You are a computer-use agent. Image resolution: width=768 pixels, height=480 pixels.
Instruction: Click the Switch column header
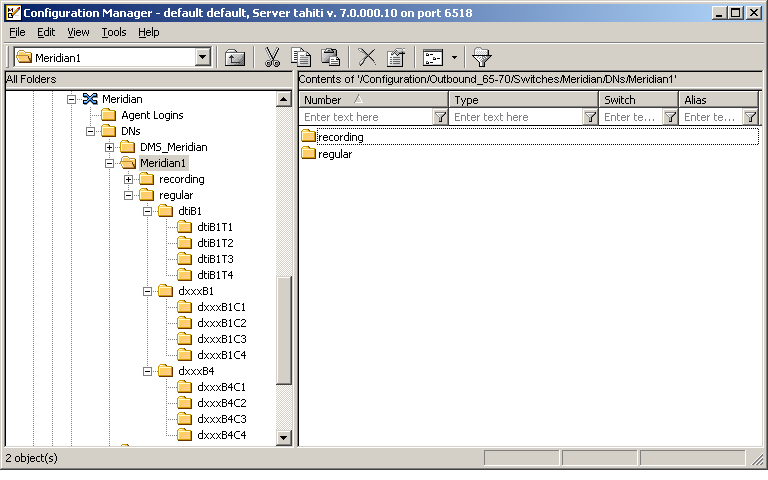coord(638,100)
